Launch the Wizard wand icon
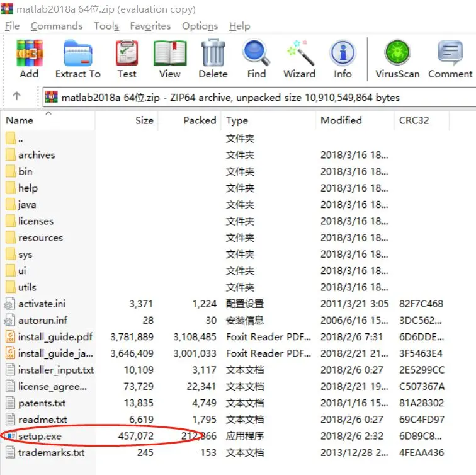Viewport: 476px width, 475px height. pos(300,52)
